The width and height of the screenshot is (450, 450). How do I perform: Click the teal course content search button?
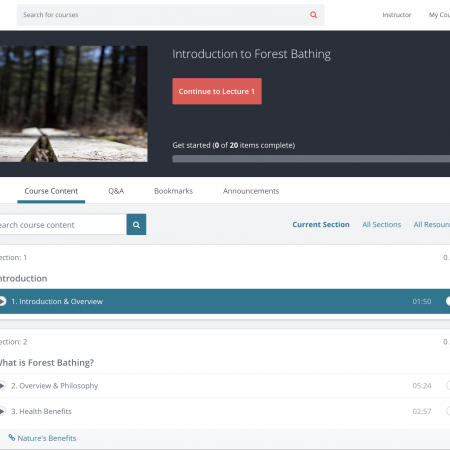click(x=136, y=224)
